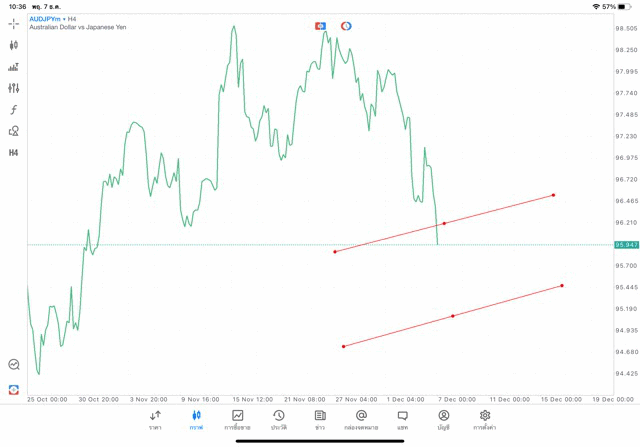The height and width of the screenshot is (447, 640).
Task: Go to the ประวัติ (History) tab
Action: [279, 419]
